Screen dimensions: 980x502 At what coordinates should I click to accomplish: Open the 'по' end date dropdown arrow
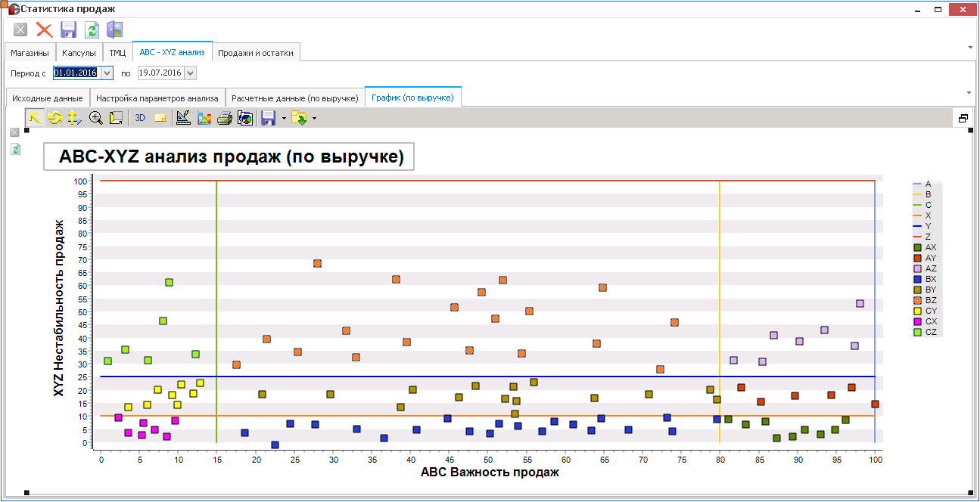click(x=190, y=73)
